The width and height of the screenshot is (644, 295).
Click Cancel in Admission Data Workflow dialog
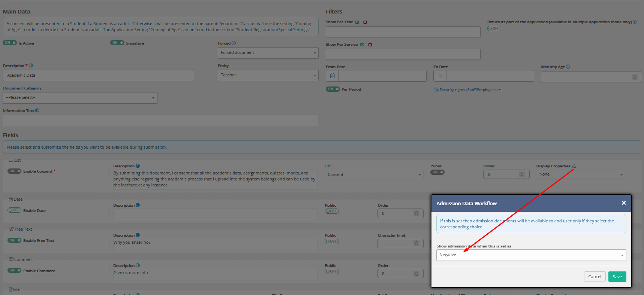click(594, 277)
